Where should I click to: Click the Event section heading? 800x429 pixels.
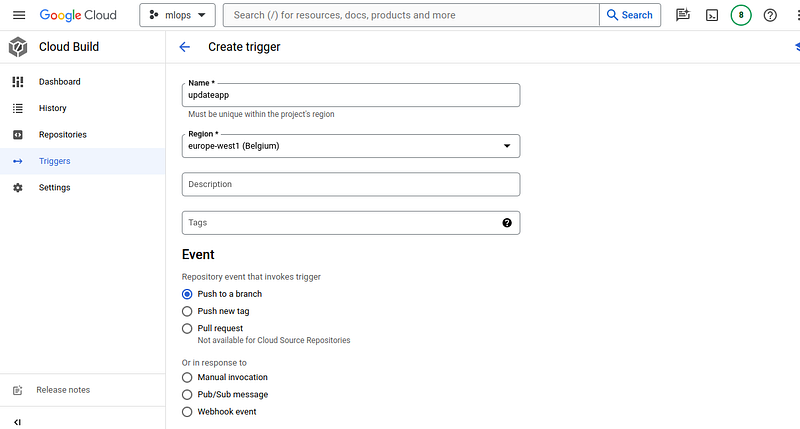198,255
